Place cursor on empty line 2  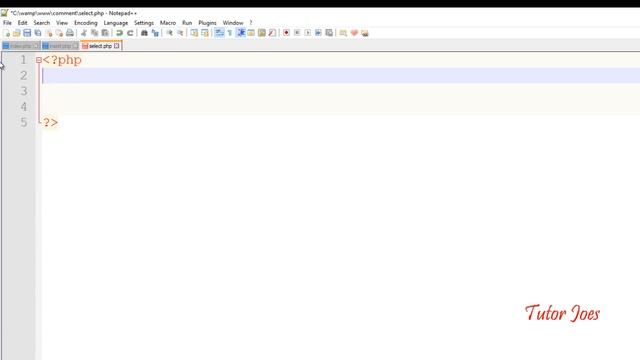click(341, 76)
